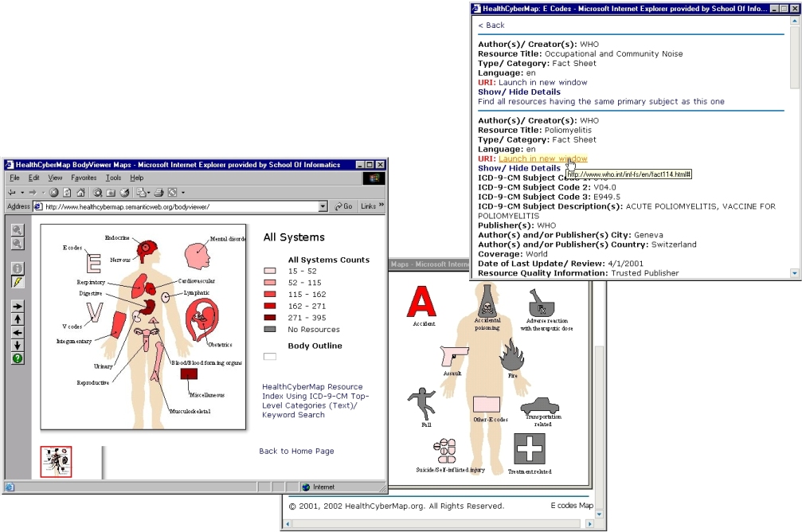This screenshot has width=802, height=532.
Task: Click the green question mark help icon
Action: click(x=18, y=358)
